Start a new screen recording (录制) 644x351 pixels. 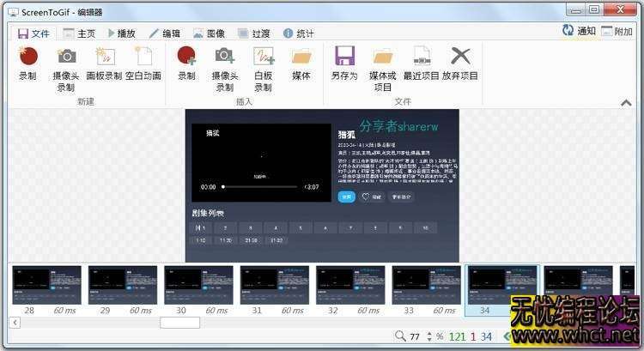[27, 64]
